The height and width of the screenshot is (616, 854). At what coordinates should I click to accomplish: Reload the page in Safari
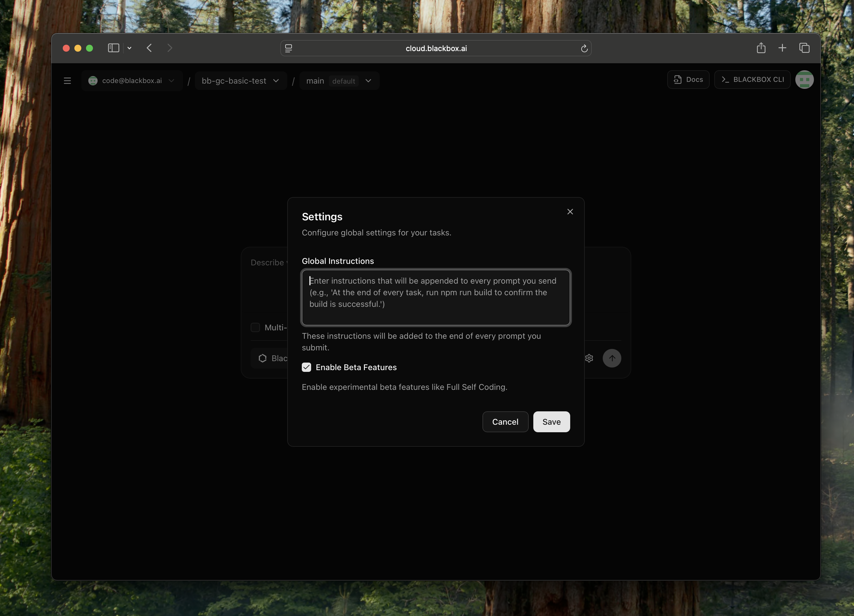(584, 48)
